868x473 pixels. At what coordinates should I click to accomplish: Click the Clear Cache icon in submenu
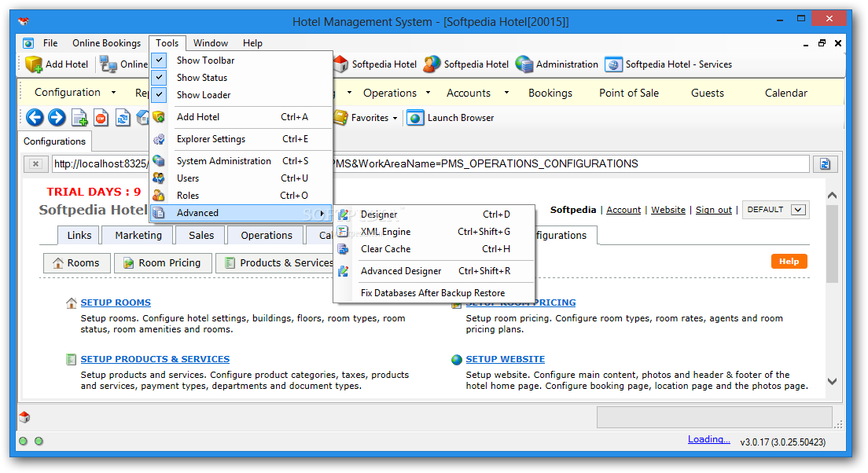tap(344, 249)
